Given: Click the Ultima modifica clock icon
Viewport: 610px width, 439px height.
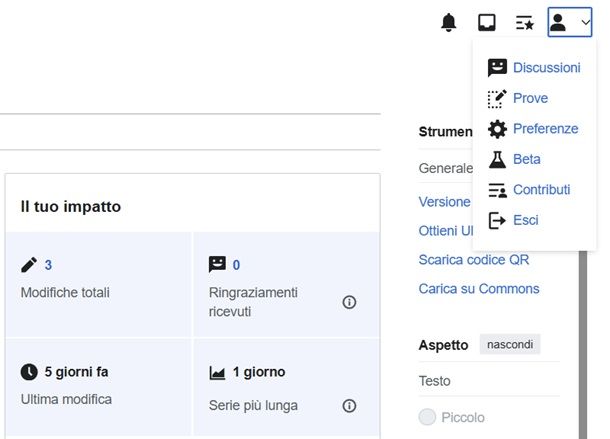Looking at the screenshot, I should pos(29,372).
